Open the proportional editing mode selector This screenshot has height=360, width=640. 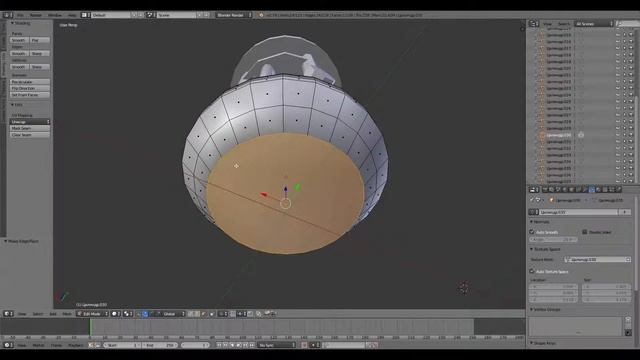[222, 314]
